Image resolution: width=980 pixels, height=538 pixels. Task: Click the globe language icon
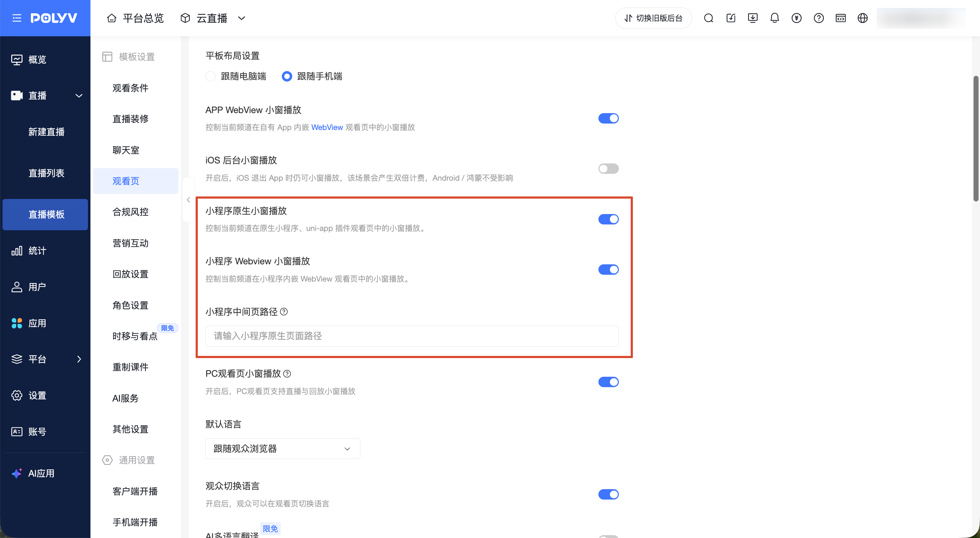(863, 18)
